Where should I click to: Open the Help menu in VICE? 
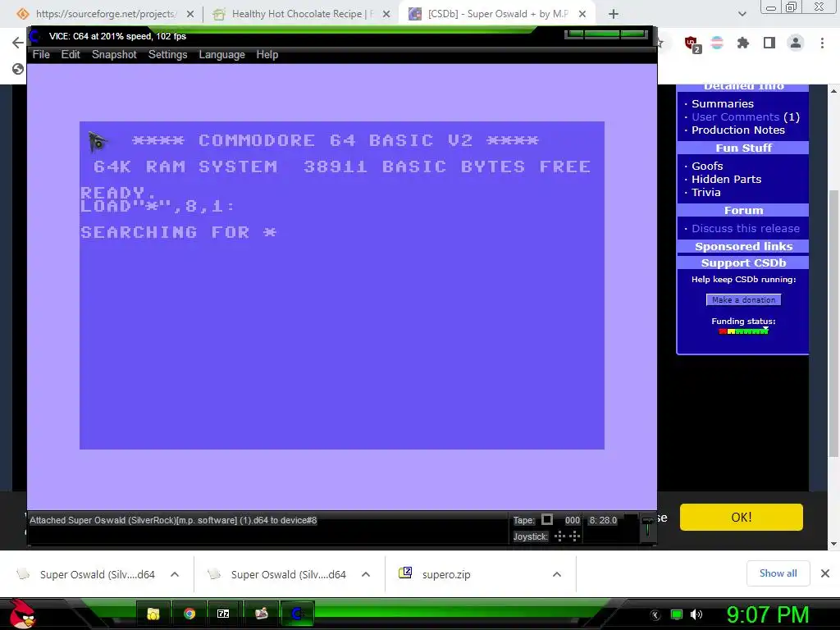coord(267,55)
